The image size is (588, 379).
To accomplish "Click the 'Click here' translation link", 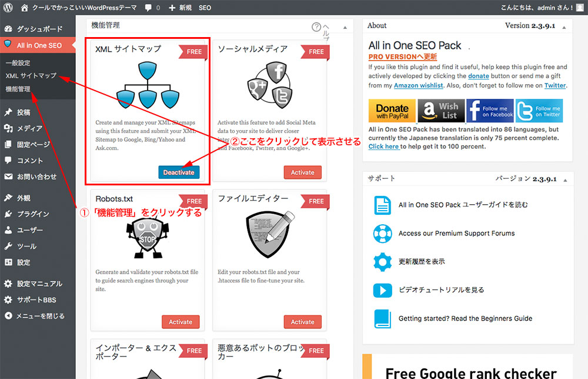I will pos(383,147).
